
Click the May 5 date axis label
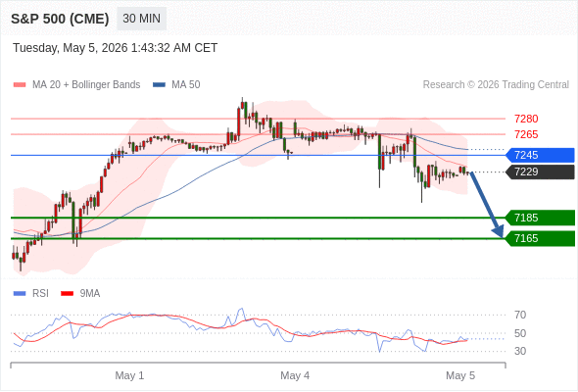click(460, 375)
